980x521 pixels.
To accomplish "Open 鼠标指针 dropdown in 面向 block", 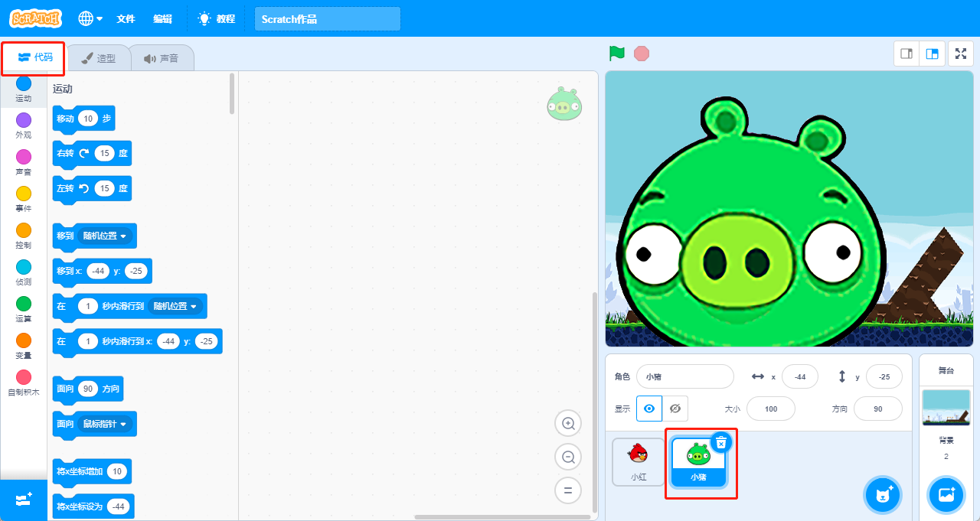I will click(105, 424).
